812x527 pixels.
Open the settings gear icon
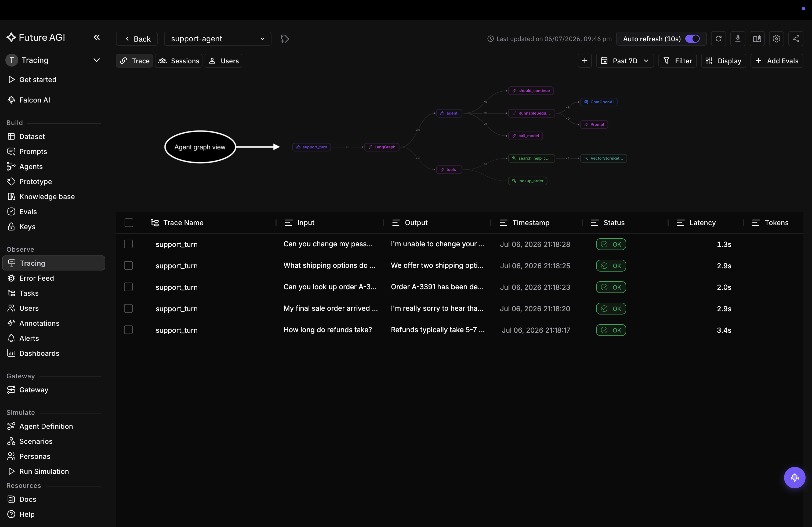click(x=776, y=39)
